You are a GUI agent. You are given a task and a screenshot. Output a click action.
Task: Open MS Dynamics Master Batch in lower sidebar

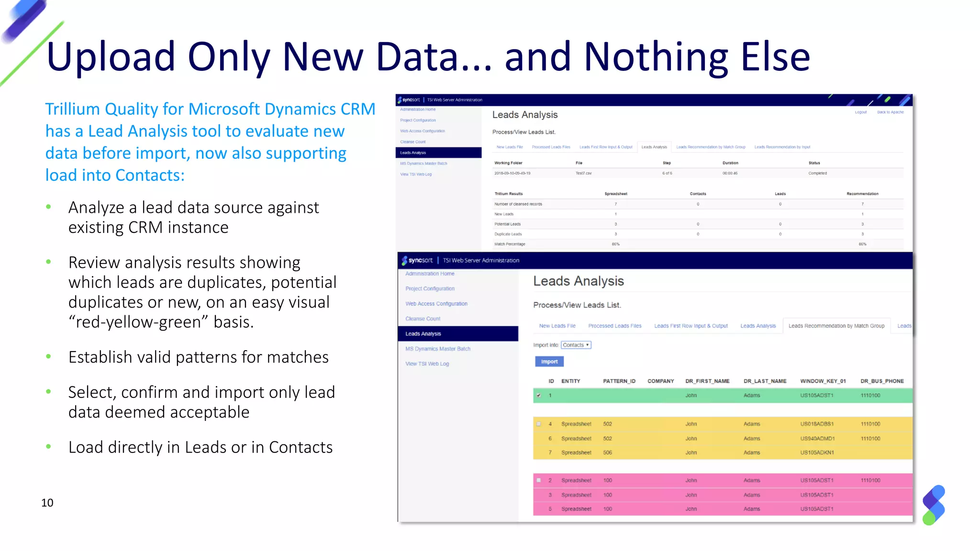click(438, 349)
